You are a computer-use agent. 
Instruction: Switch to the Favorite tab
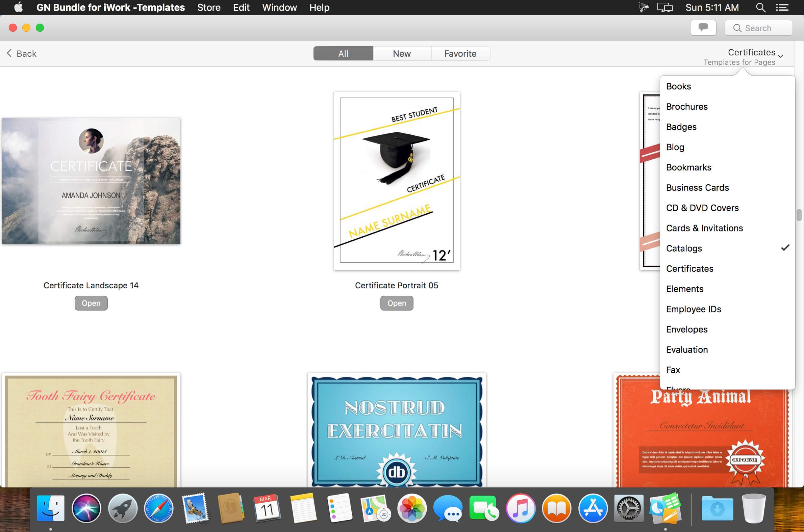[x=460, y=54]
